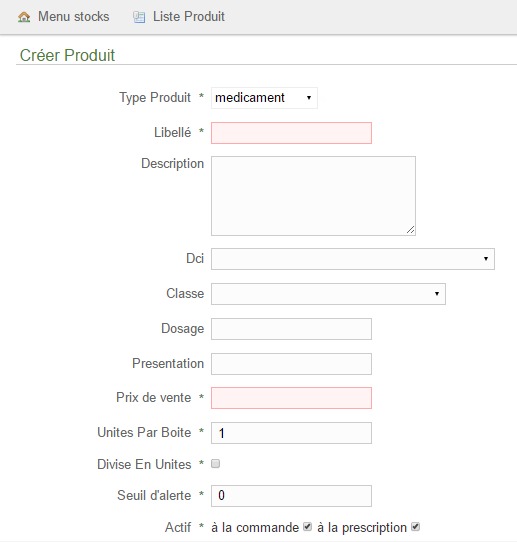
Task: Click the Dosage input field
Action: (x=291, y=329)
